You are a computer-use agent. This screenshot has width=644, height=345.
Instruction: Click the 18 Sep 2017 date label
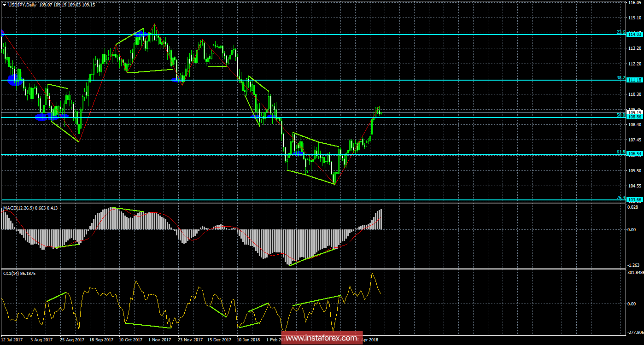coord(100,339)
